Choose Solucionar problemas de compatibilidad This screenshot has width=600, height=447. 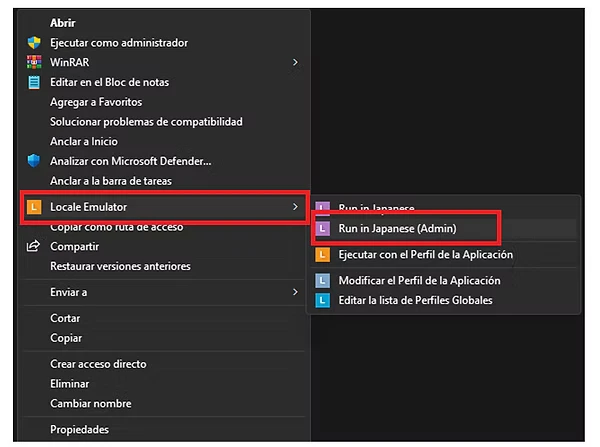tap(146, 122)
